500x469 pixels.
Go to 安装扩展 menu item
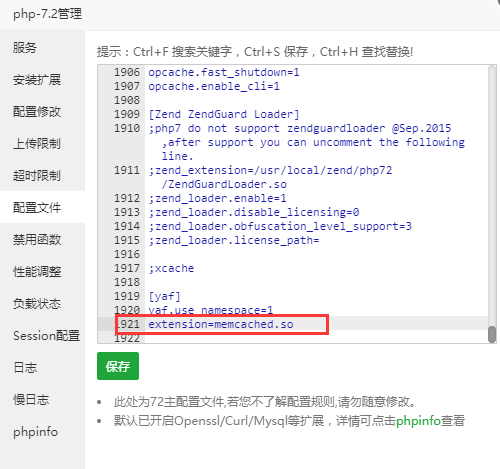point(37,80)
